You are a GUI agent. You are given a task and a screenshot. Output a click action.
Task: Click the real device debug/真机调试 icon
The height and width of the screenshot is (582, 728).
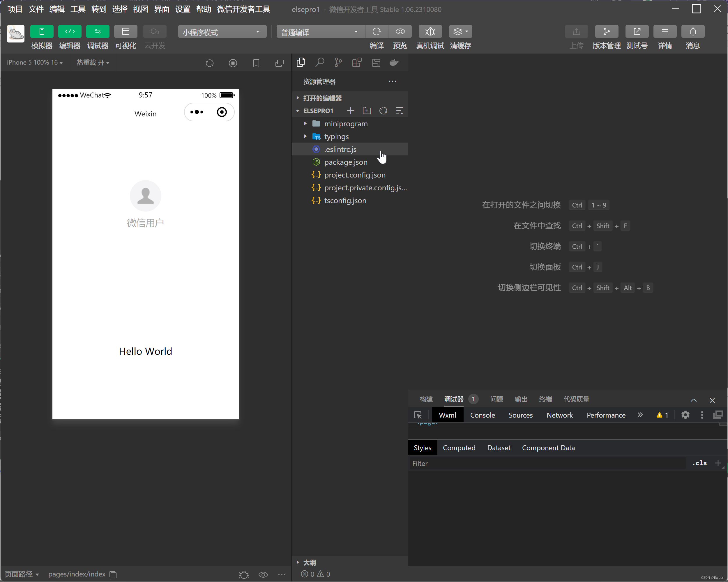pyautogui.click(x=430, y=31)
